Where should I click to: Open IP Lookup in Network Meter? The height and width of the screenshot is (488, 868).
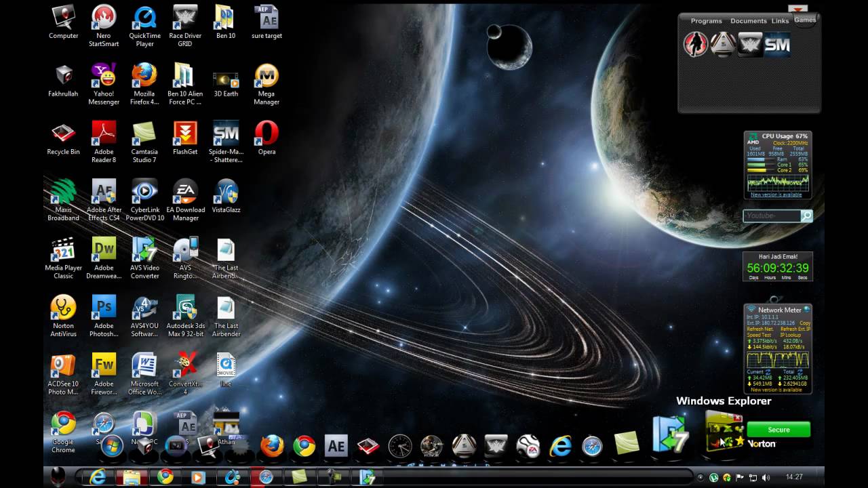click(x=792, y=335)
